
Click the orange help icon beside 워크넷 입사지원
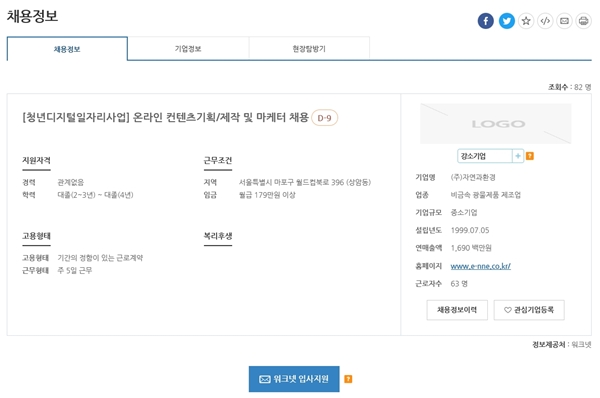[x=348, y=379]
